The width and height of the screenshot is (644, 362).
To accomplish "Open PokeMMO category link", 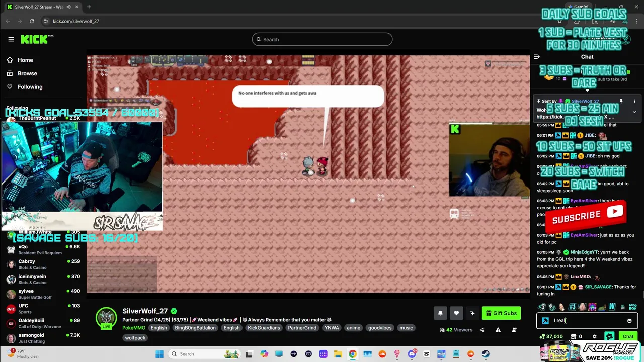I will tap(134, 328).
